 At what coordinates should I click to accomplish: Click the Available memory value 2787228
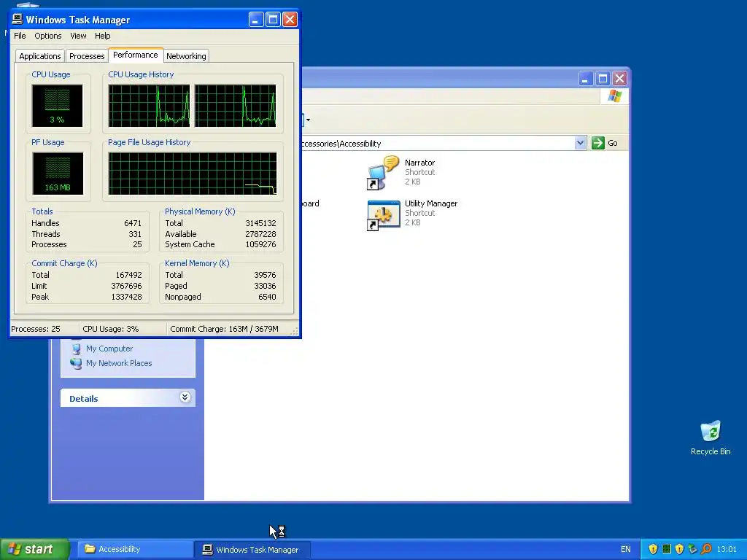coord(260,234)
